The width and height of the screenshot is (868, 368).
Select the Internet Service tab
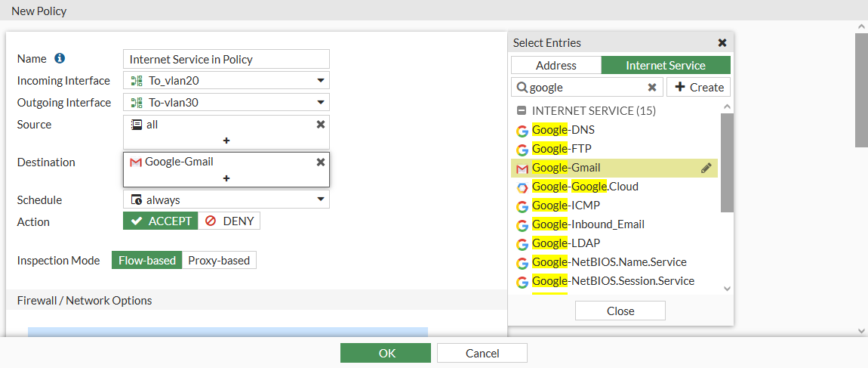click(x=666, y=66)
